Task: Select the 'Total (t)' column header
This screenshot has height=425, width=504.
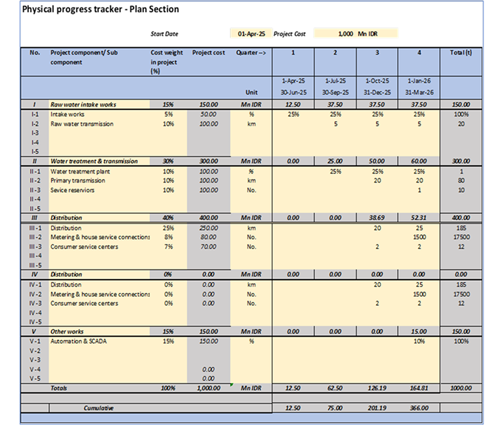Action: click(460, 53)
